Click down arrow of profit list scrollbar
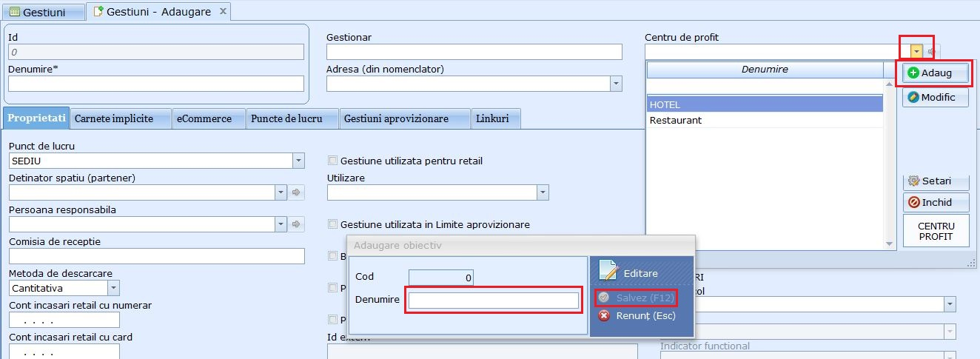 click(890, 244)
